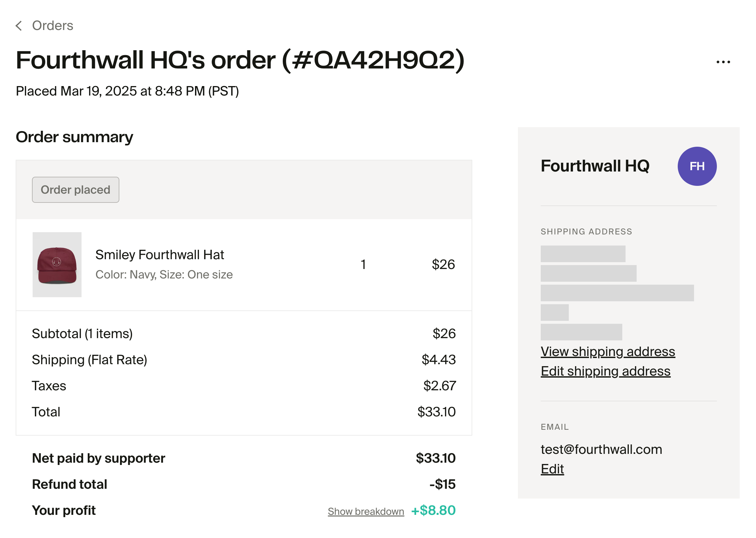Click the Net paid by supporter amount

point(436,458)
